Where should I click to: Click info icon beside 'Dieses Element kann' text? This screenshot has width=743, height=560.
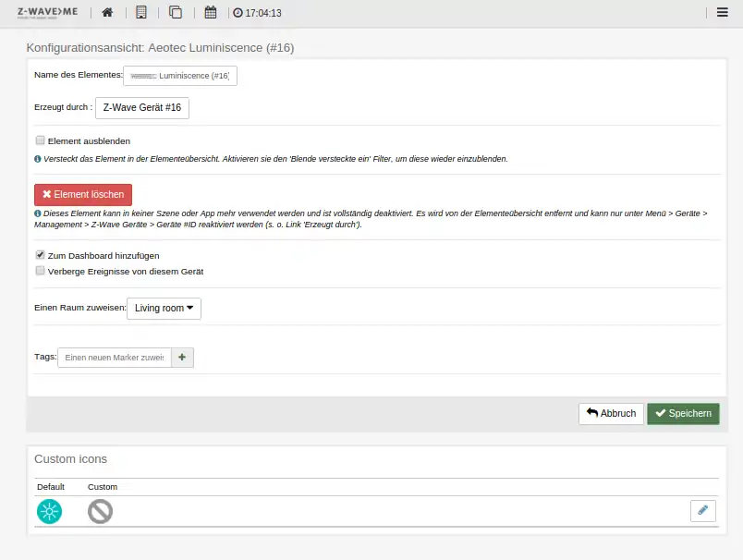pyautogui.click(x=38, y=213)
